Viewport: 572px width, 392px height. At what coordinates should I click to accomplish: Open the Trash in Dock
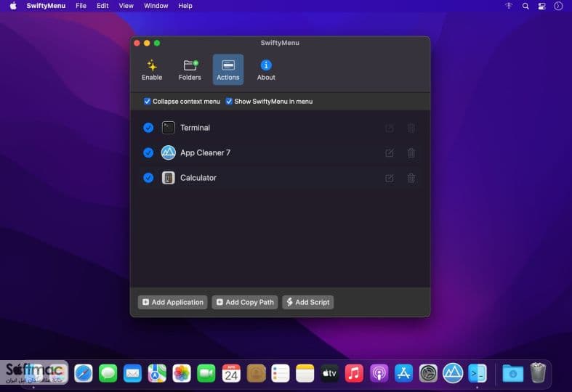538,373
